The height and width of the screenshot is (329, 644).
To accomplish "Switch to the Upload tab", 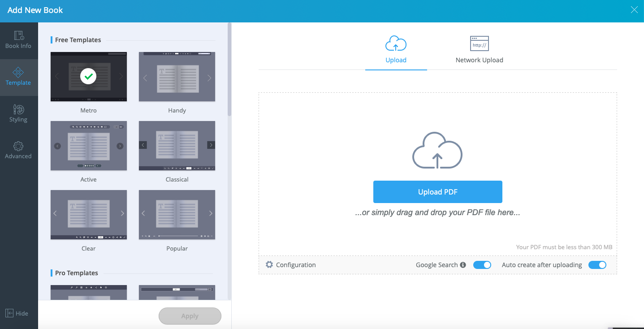I will point(396,50).
